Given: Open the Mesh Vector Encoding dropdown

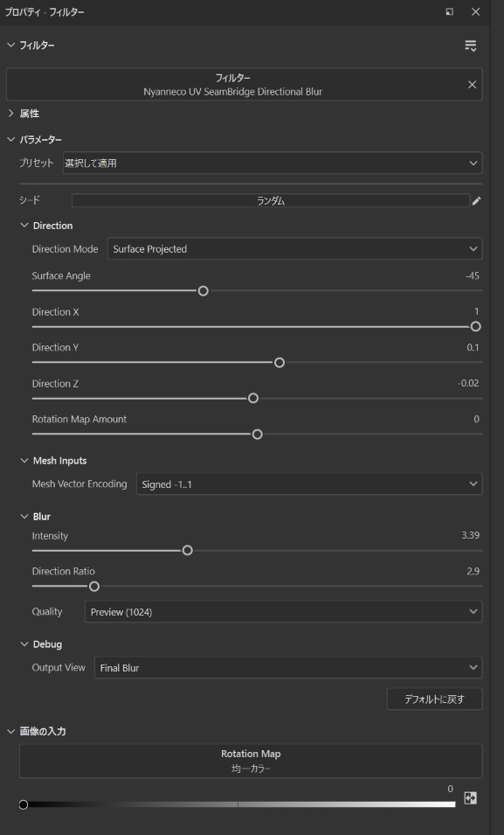Looking at the screenshot, I should (309, 484).
